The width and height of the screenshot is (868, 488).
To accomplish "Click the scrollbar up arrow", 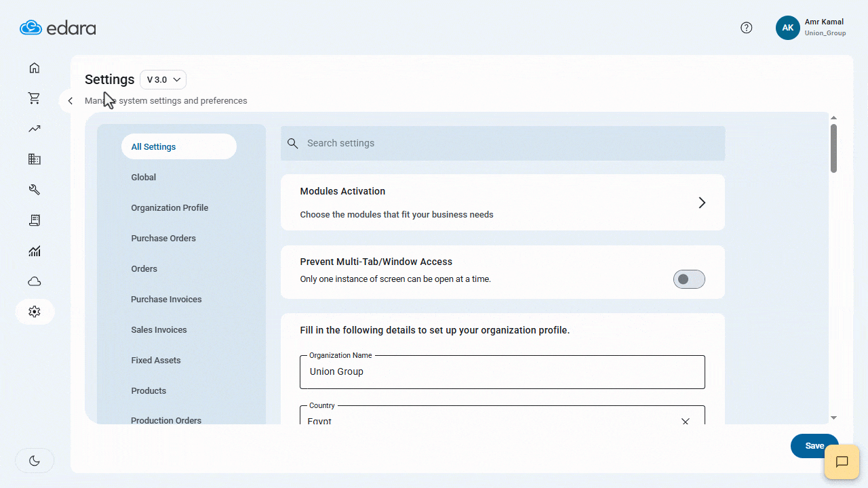I will (833, 118).
